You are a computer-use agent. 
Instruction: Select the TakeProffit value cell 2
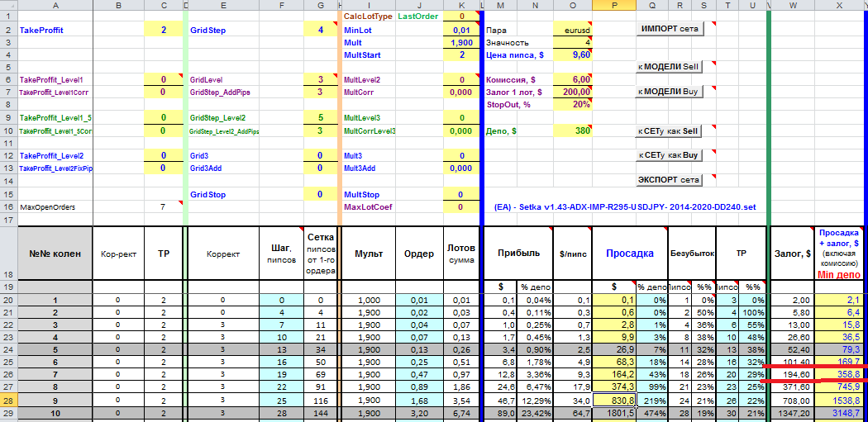(x=164, y=30)
